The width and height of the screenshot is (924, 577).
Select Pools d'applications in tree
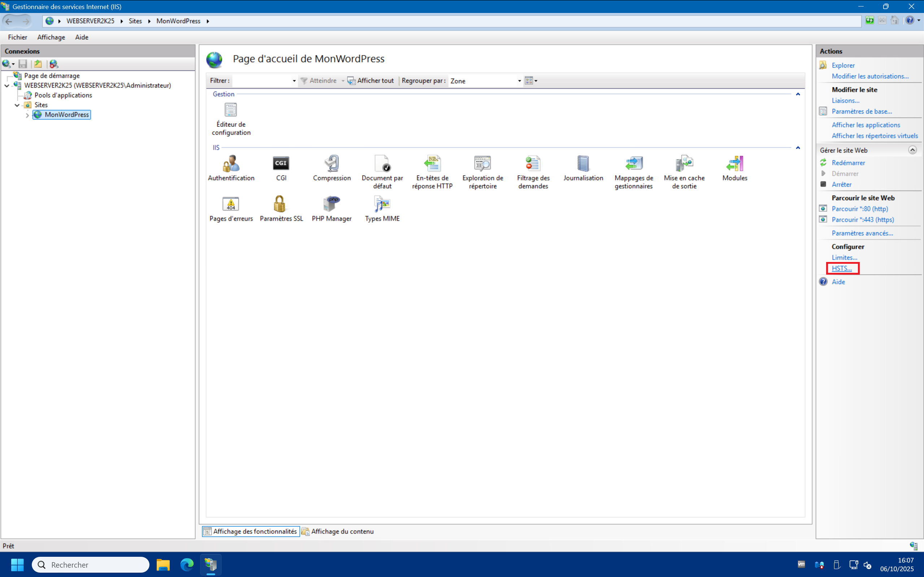coord(63,95)
